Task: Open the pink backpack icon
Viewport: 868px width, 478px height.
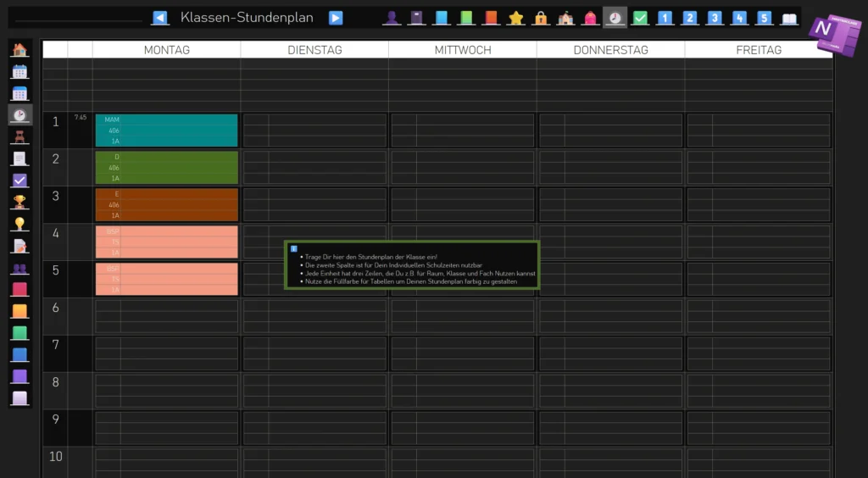Action: click(x=590, y=18)
